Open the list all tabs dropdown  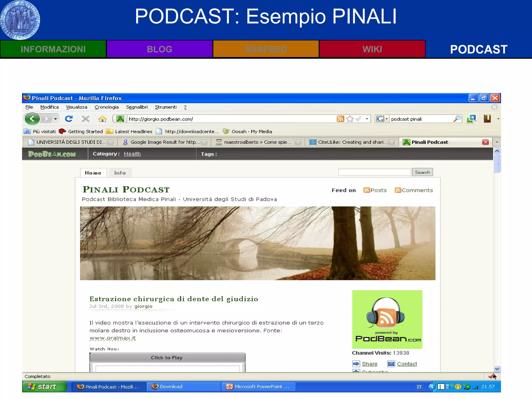tap(497, 142)
